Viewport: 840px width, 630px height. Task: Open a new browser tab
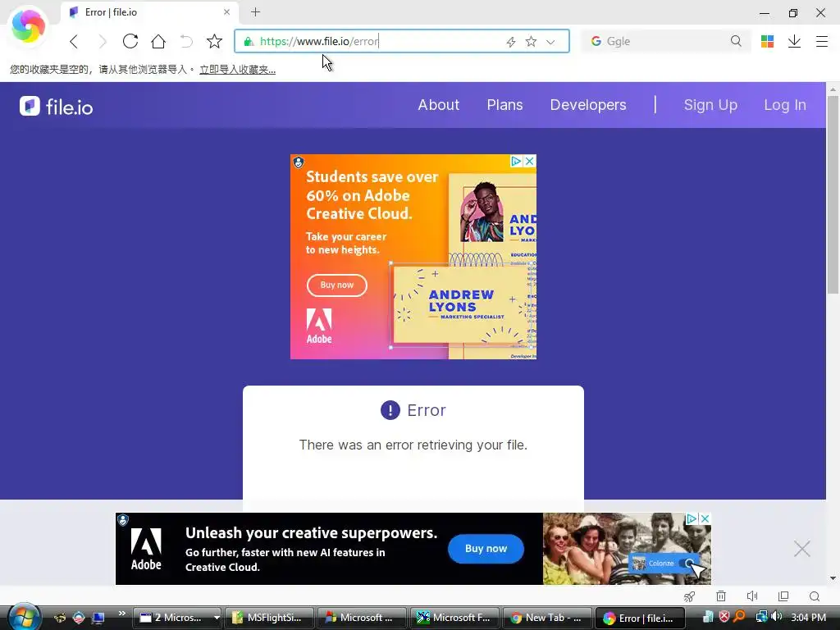pos(256,11)
